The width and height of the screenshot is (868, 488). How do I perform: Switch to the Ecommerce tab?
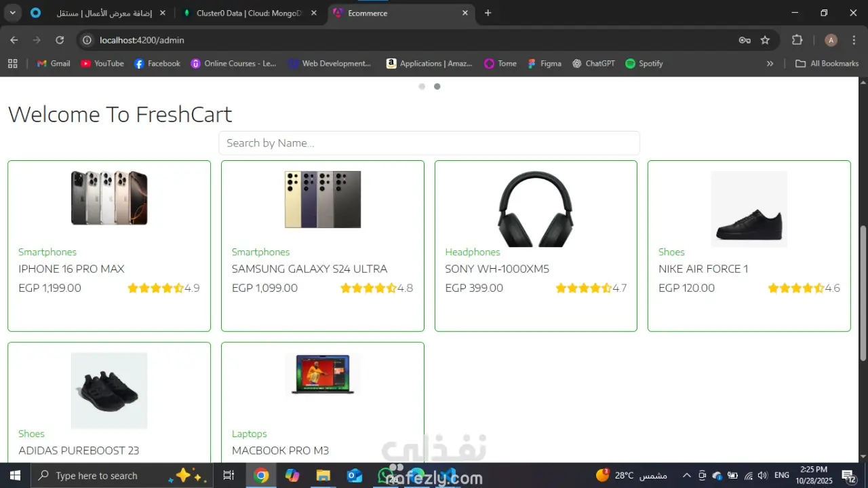(401, 13)
